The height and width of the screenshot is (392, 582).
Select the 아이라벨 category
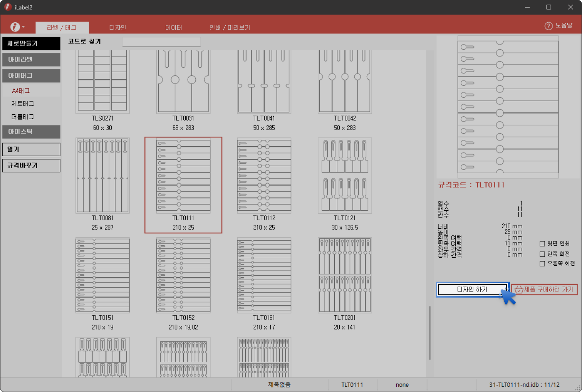click(x=31, y=60)
